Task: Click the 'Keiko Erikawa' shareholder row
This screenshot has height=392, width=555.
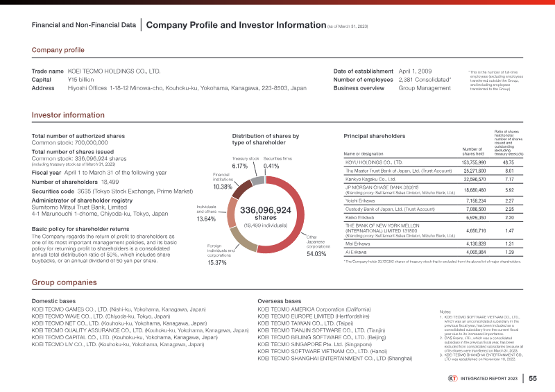Action: [x=433, y=218]
